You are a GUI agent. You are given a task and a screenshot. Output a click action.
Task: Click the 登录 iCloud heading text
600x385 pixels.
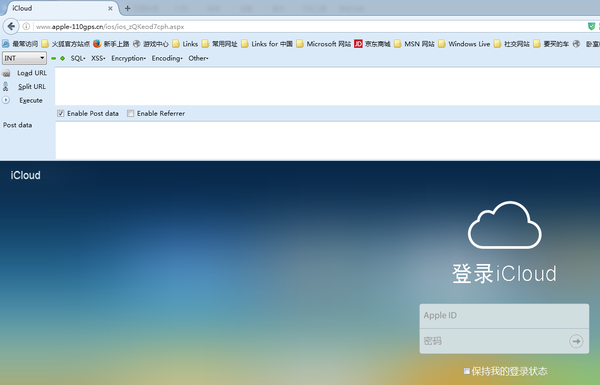click(504, 274)
